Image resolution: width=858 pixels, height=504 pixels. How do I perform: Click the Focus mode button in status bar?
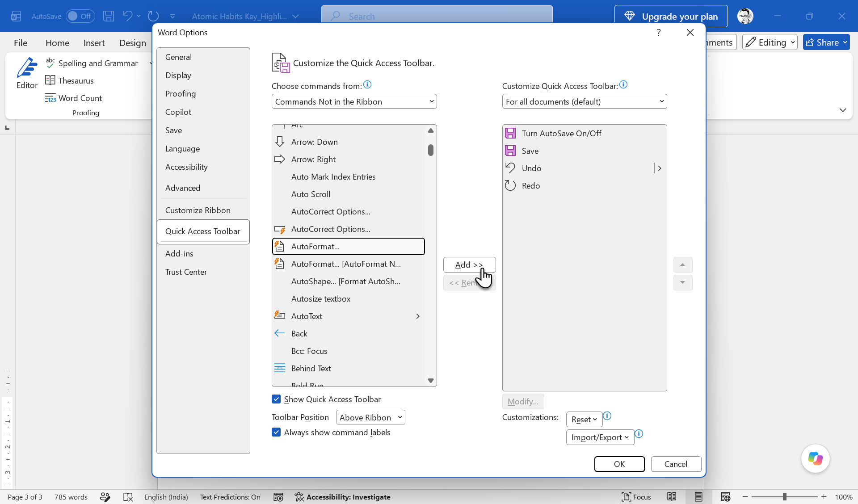(636, 497)
